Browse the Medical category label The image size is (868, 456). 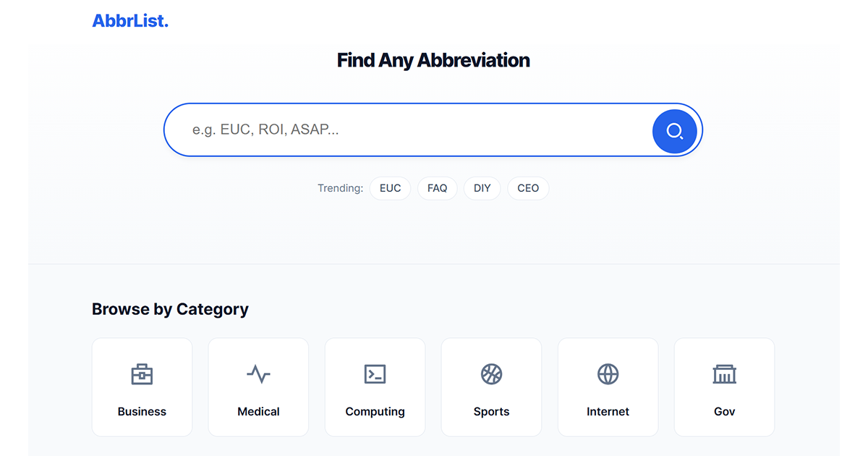(x=258, y=411)
